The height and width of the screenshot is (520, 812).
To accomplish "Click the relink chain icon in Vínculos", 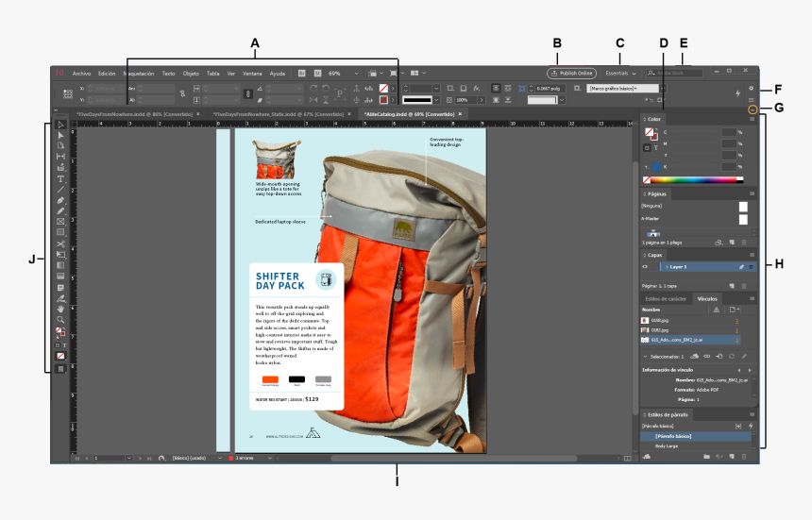I will [707, 356].
